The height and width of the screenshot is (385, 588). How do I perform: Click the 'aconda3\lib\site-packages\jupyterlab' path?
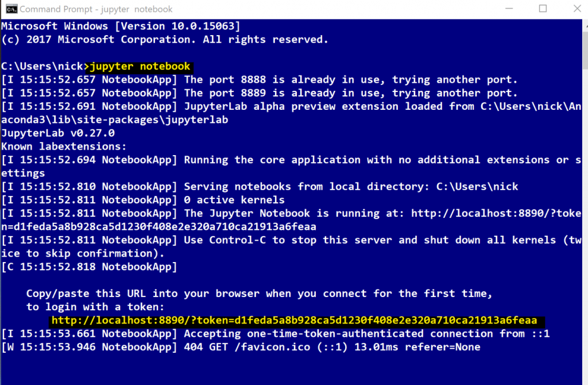pos(115,120)
